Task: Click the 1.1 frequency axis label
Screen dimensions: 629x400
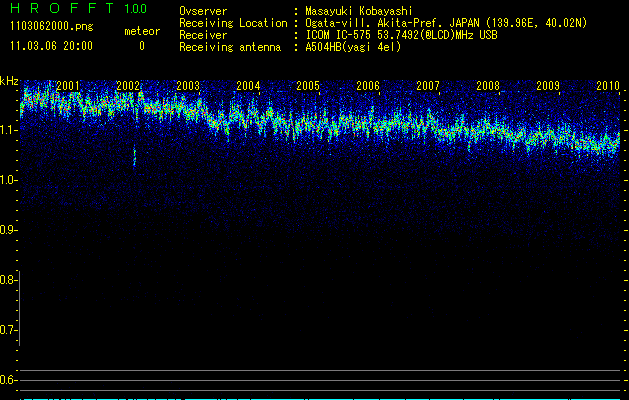Action: click(x=9, y=129)
